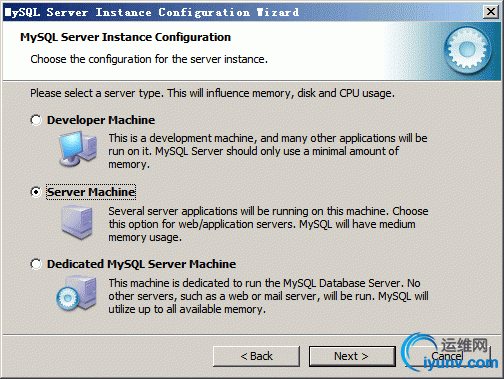Close the wizard window with X
Screen dimensions: 504x379
(491, 12)
